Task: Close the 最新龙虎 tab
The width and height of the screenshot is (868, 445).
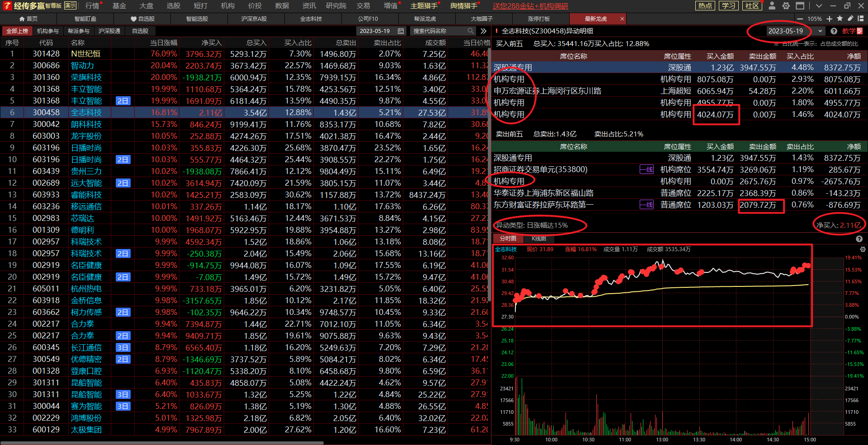Action: [622, 19]
